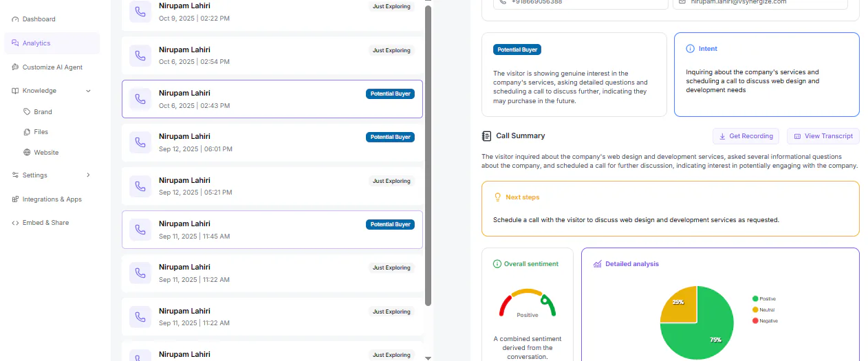
Task: Click phone icon for Oct 6 02:54 PM call
Action: 140,56
